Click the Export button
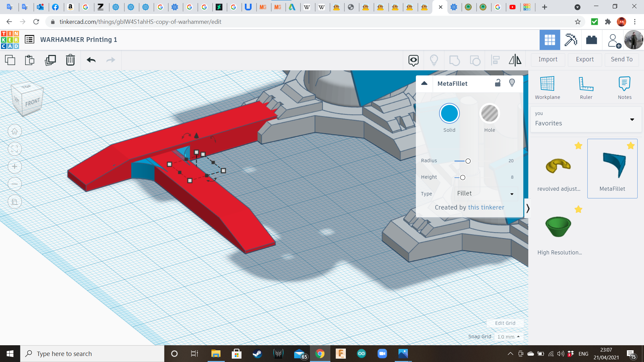This screenshot has width=644, height=362. (x=585, y=59)
